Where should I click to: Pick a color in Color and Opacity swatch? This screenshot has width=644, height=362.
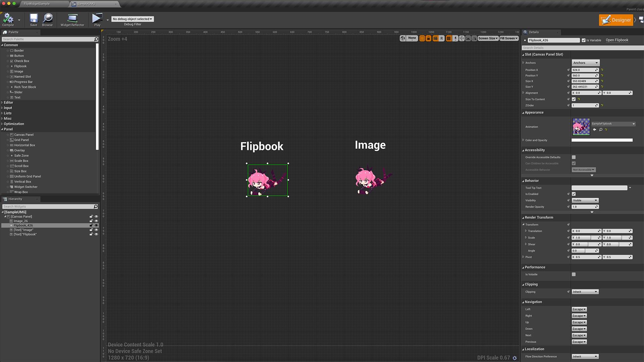[602, 140]
